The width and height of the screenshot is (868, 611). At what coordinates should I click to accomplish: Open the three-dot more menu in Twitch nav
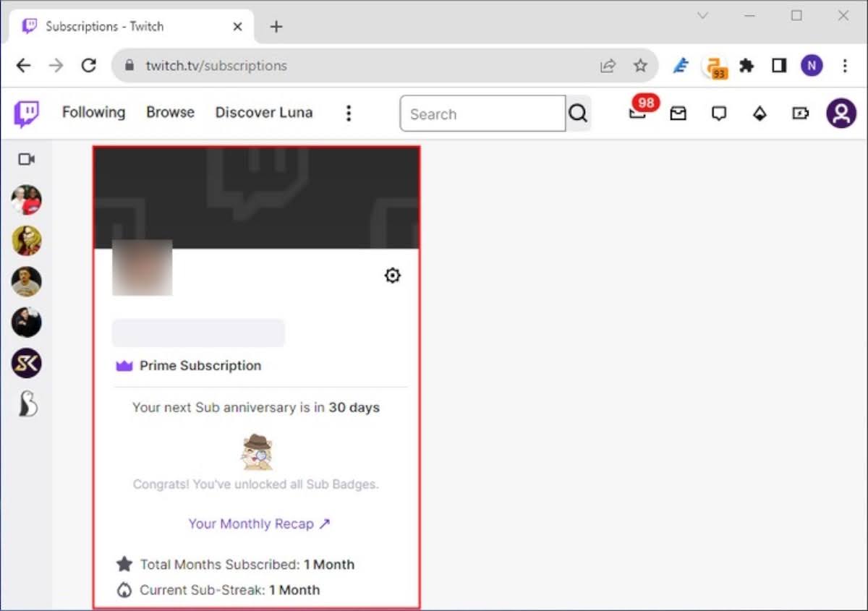click(349, 114)
